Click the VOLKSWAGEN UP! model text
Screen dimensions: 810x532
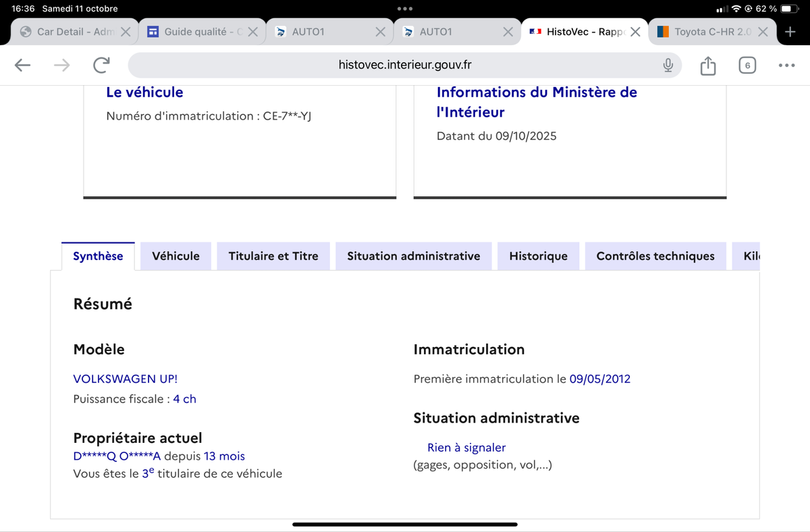pyautogui.click(x=126, y=379)
